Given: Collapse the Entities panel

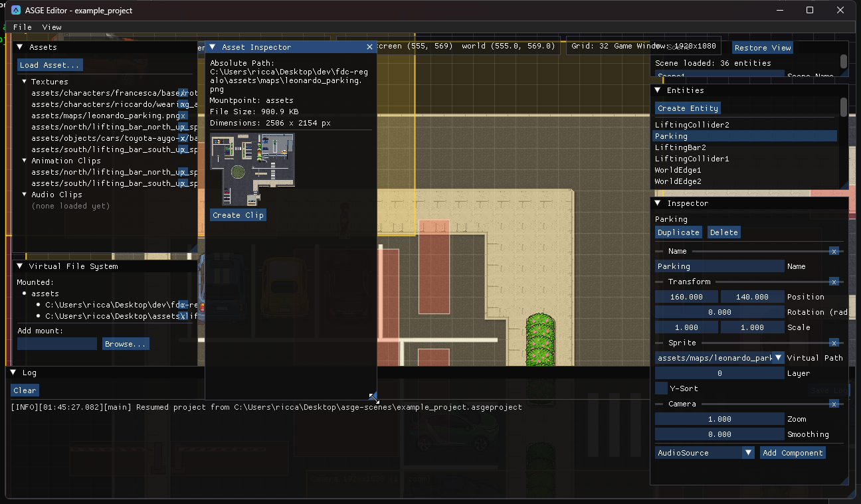Looking at the screenshot, I should [x=658, y=90].
